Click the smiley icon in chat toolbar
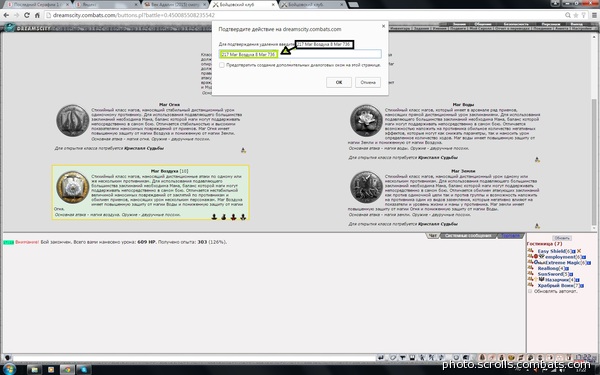Screen dimensions: 600x375 (511, 358)
